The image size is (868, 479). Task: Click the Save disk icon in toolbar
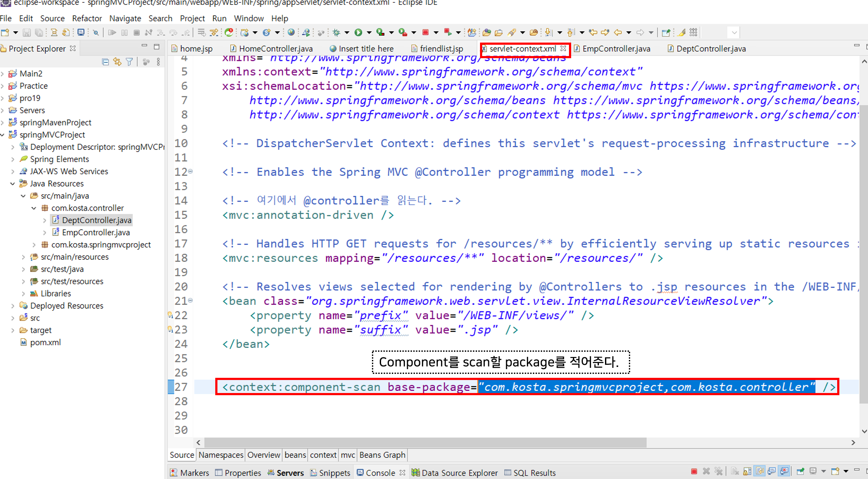[26, 33]
